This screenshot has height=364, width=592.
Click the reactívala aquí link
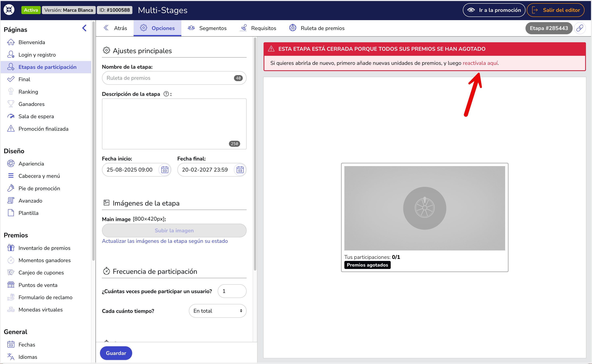pyautogui.click(x=480, y=63)
